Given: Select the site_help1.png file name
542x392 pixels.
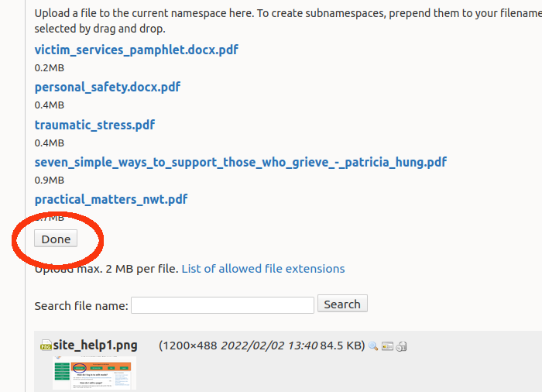Looking at the screenshot, I should click(x=95, y=346).
